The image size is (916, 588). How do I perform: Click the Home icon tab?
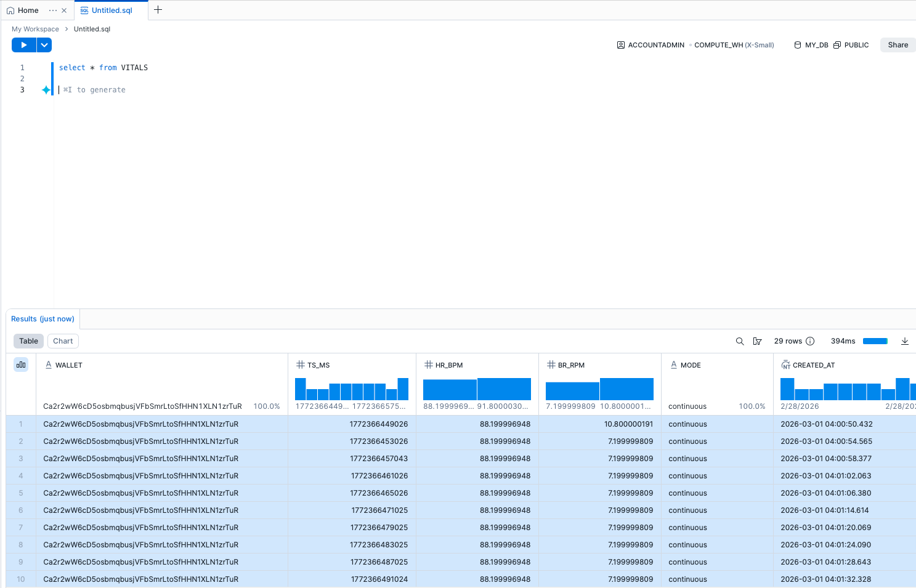pos(22,10)
